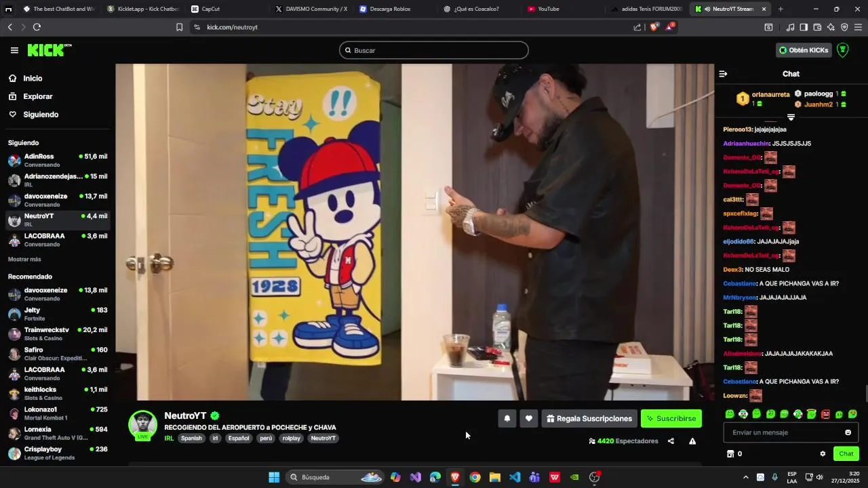868x488 pixels.
Task: Click the IRL category link
Action: point(169,439)
